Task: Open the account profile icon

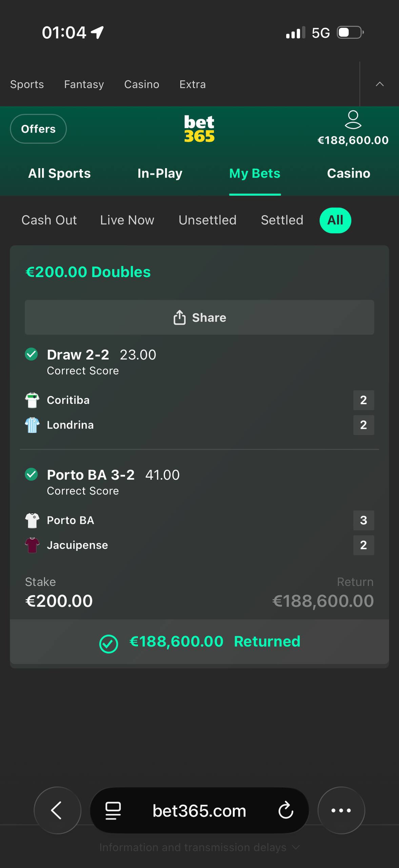Action: (x=353, y=120)
